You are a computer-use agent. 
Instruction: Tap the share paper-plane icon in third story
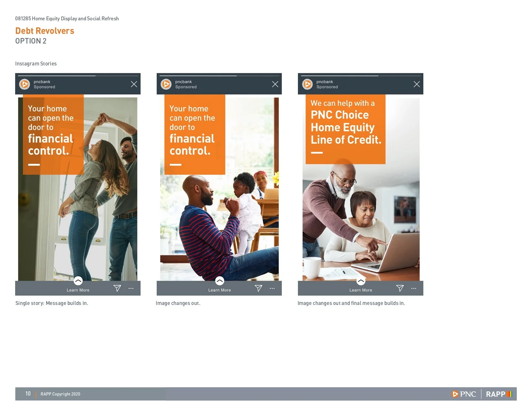[400, 288]
